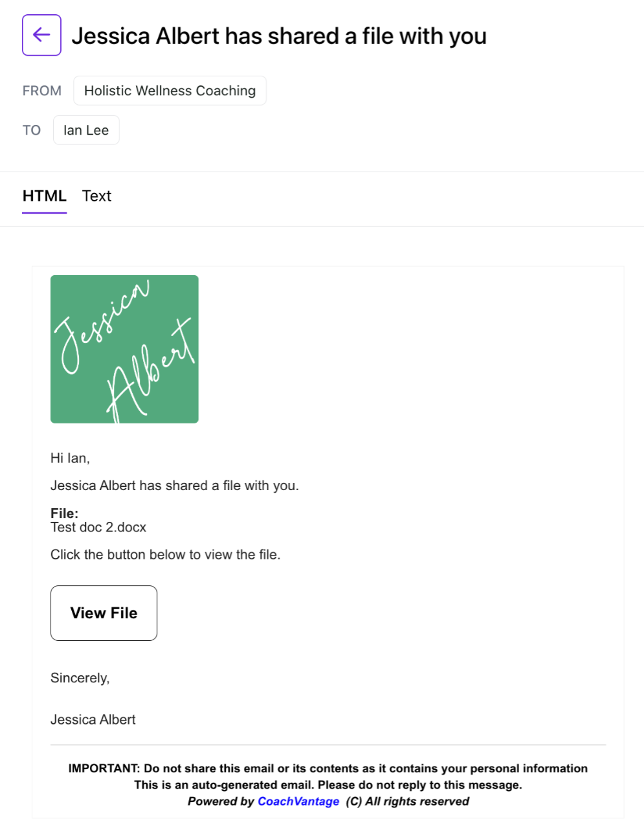Click the sentence about viewing the file below

[x=166, y=555]
